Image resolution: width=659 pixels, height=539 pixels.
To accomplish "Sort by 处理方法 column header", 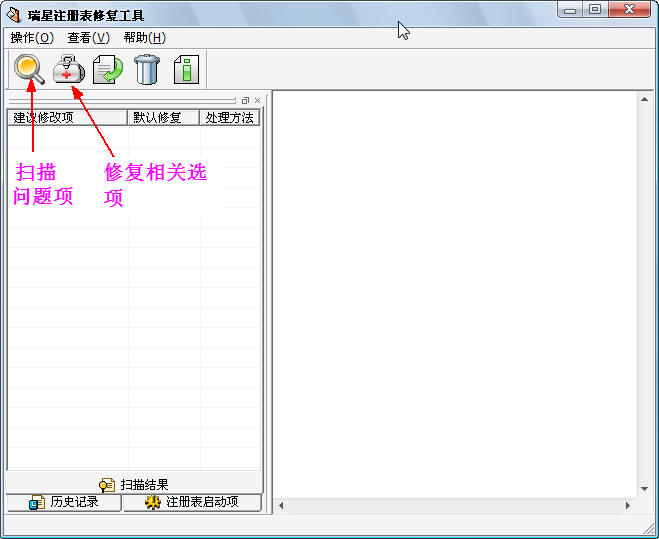I will tap(229, 117).
